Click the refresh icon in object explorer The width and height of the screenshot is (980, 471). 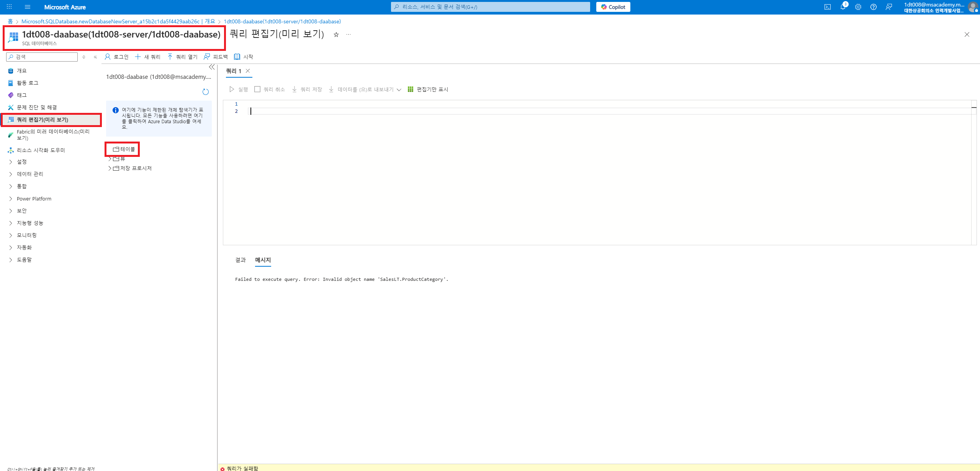click(x=206, y=92)
